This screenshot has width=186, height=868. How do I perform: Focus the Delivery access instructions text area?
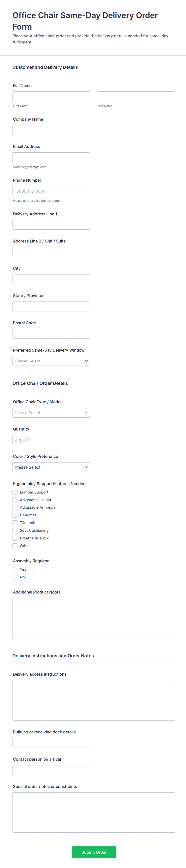pos(94,700)
